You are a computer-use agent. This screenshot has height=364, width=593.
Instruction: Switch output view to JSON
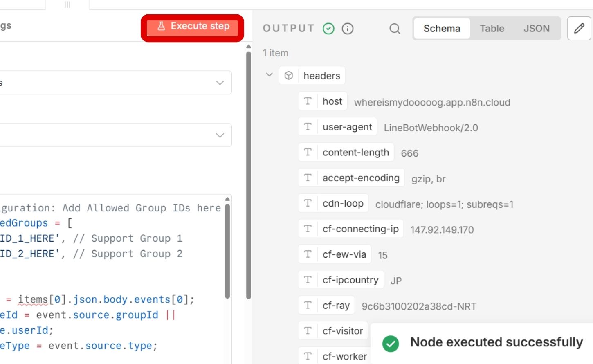click(x=536, y=29)
